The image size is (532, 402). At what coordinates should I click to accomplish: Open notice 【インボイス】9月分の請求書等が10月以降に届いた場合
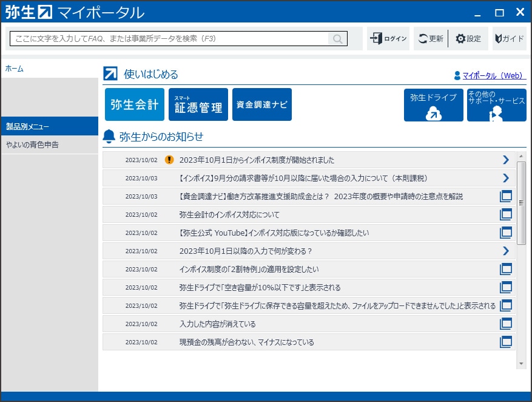309,178
